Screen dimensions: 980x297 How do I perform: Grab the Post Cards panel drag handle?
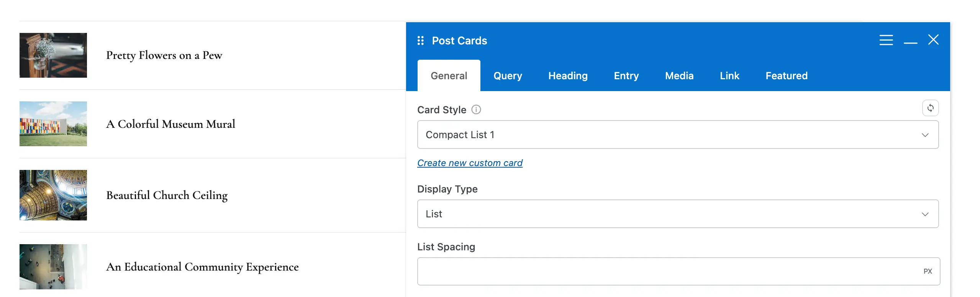pyautogui.click(x=420, y=41)
